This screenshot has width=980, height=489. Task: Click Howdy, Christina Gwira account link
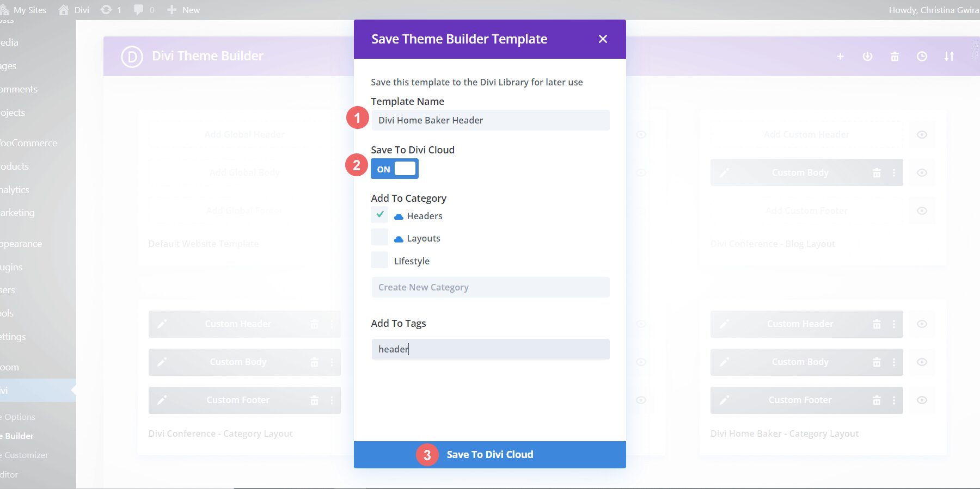click(934, 10)
